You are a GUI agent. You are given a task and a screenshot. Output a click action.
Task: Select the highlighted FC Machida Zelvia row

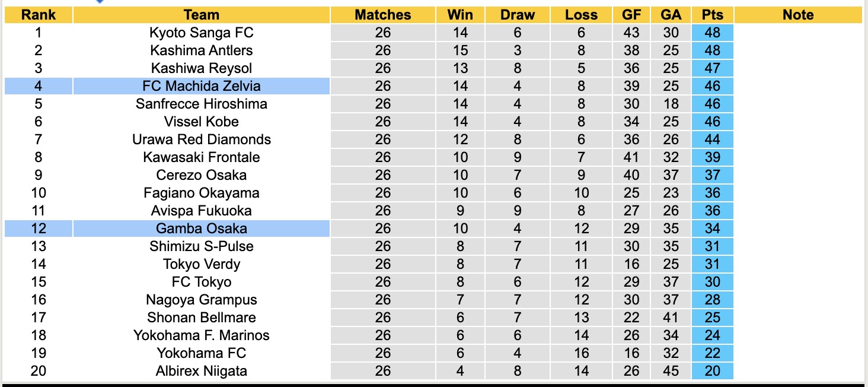pos(201,86)
